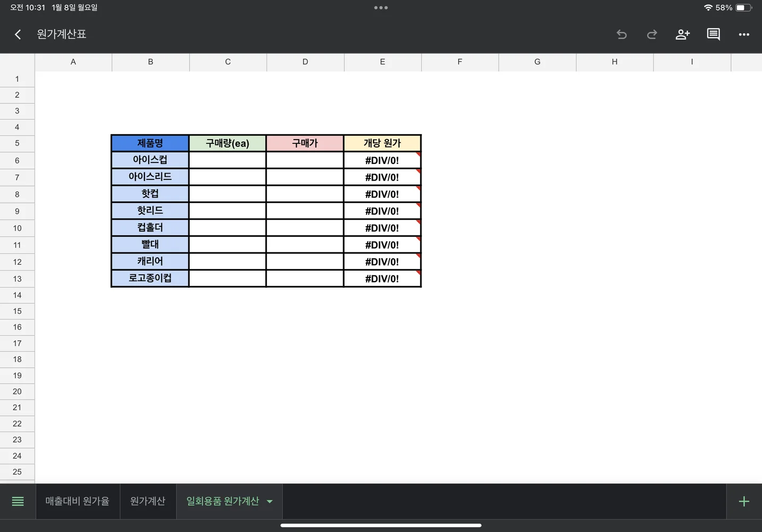Viewport: 762px width, 532px height.
Task: Select the 구매가 header cell
Action: (305, 143)
